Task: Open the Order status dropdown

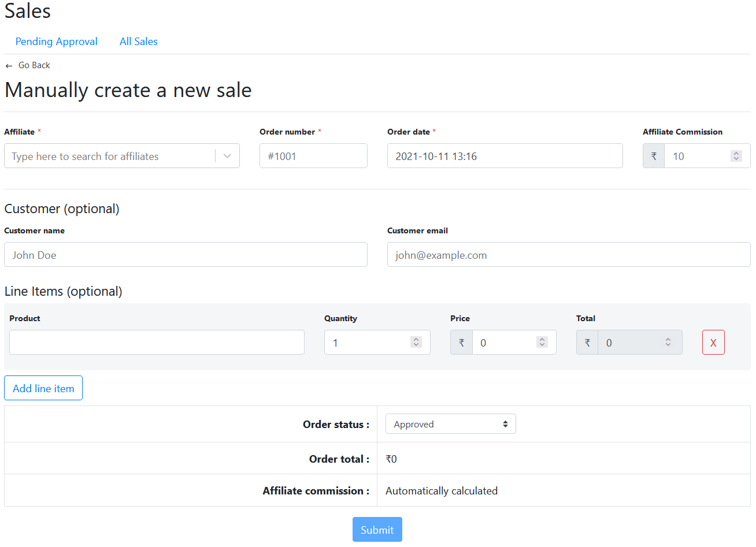Action: [450, 424]
